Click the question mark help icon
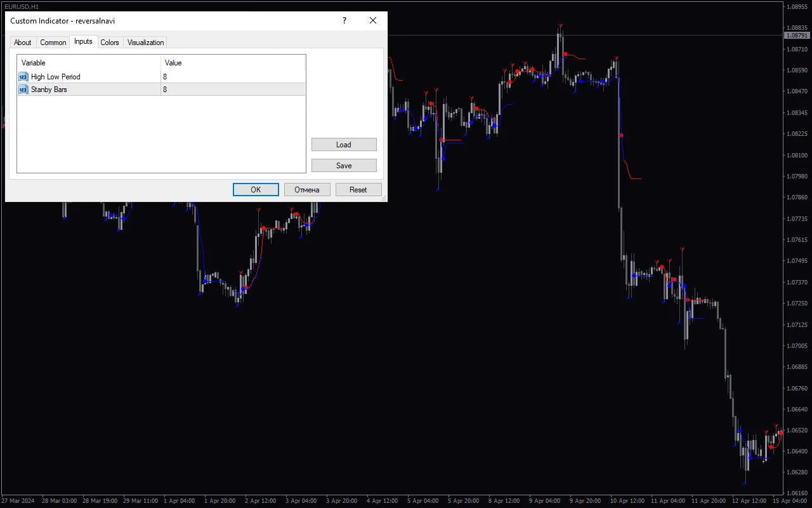The height and width of the screenshot is (508, 812). point(344,20)
